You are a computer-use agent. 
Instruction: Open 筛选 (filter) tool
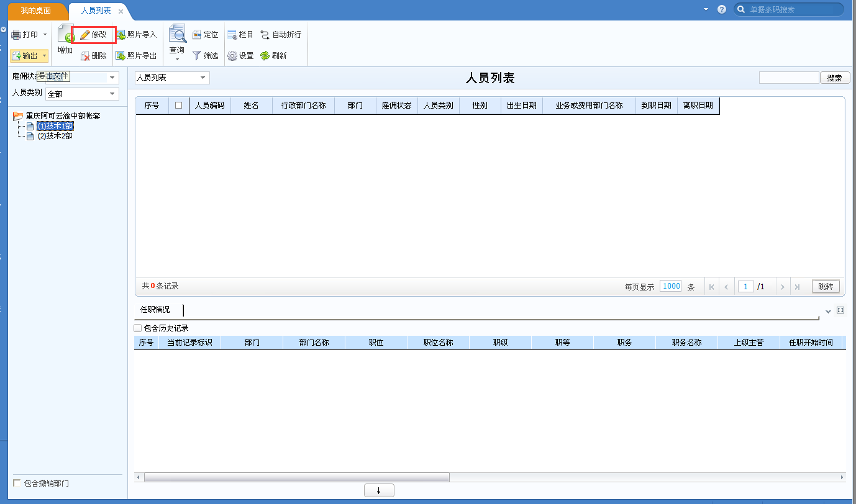[205, 55]
